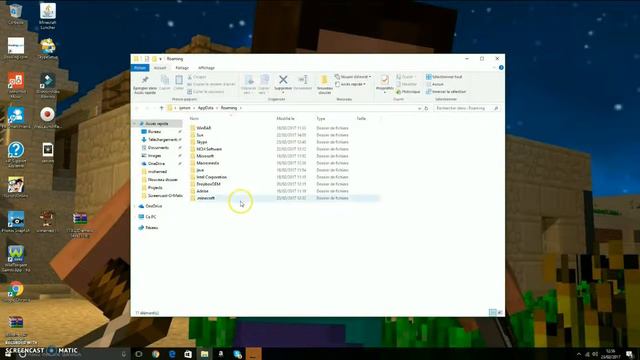Screen dimensions: 640x360
Task: Open Microsoft Store from the taskbar
Action: click(188, 354)
